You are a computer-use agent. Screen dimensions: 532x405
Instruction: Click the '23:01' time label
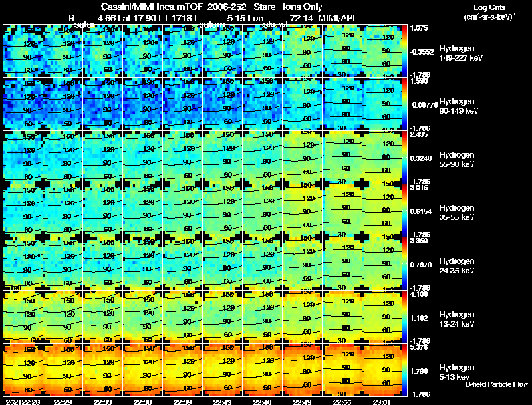click(x=382, y=402)
